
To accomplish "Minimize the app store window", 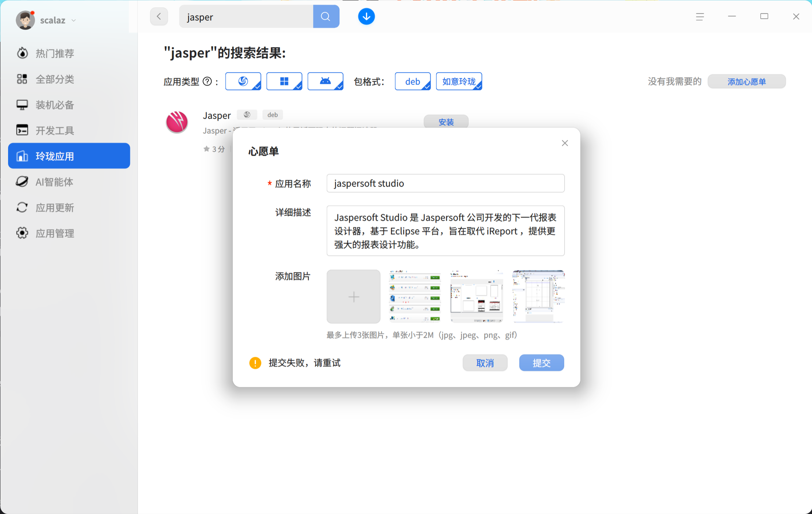I will [x=732, y=17].
